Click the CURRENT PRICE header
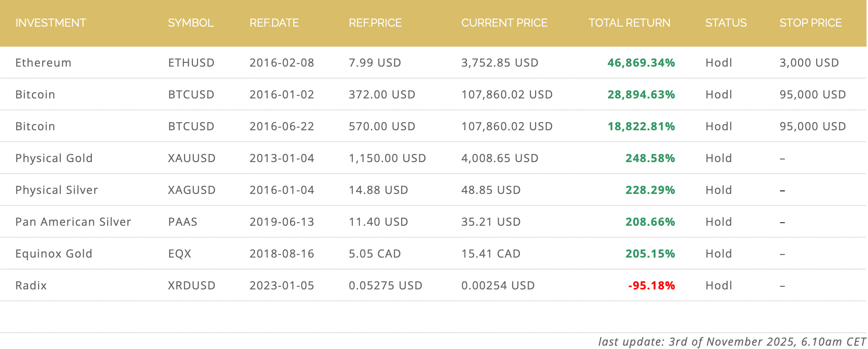Screen dimensions: 868x349 [504, 23]
